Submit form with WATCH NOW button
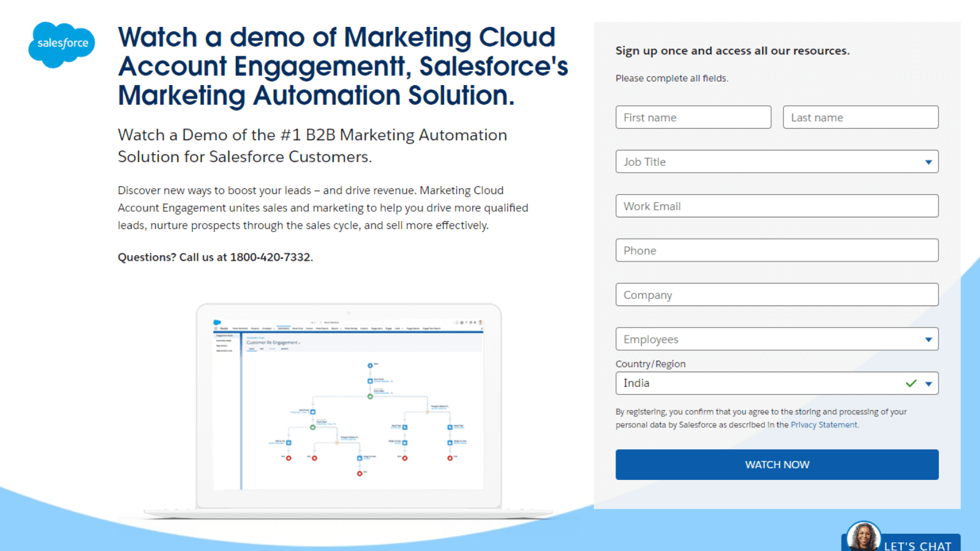The width and height of the screenshot is (980, 551). tap(777, 465)
